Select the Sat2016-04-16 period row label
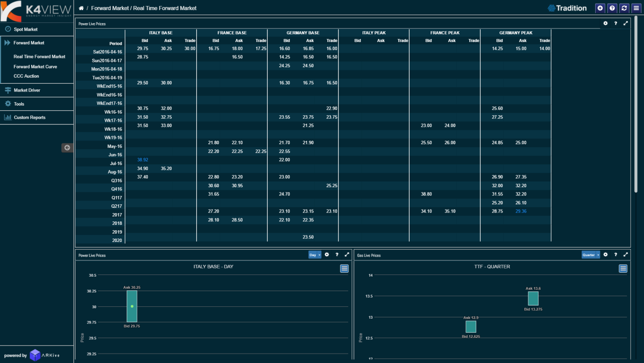The height and width of the screenshot is (363, 644). (108, 52)
